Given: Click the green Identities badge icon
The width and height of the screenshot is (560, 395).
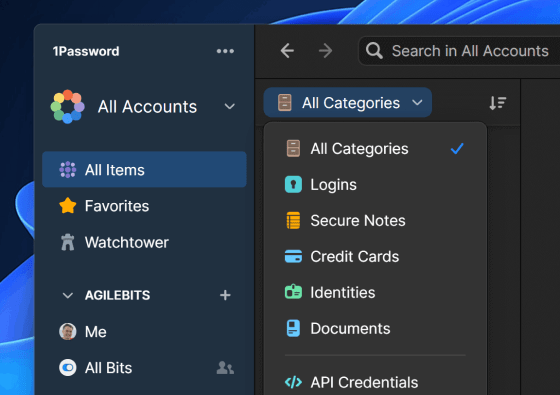Looking at the screenshot, I should (x=293, y=292).
